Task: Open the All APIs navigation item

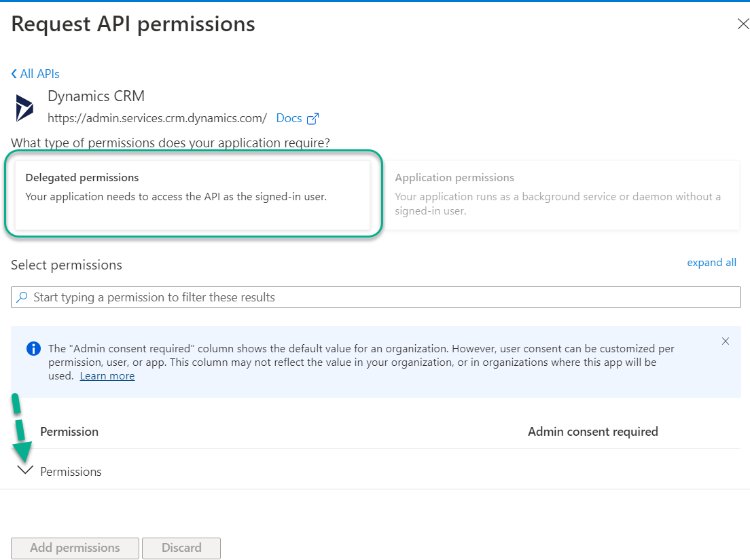Action: click(39, 73)
